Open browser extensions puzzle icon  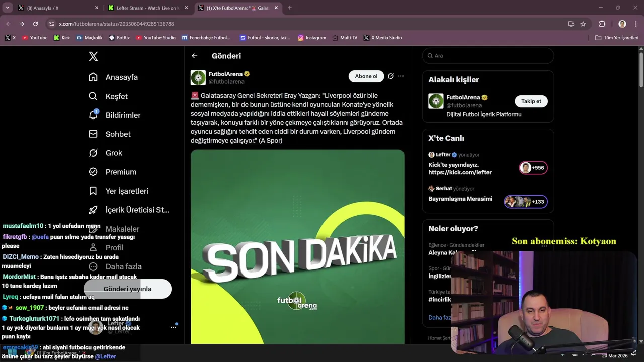(x=602, y=24)
